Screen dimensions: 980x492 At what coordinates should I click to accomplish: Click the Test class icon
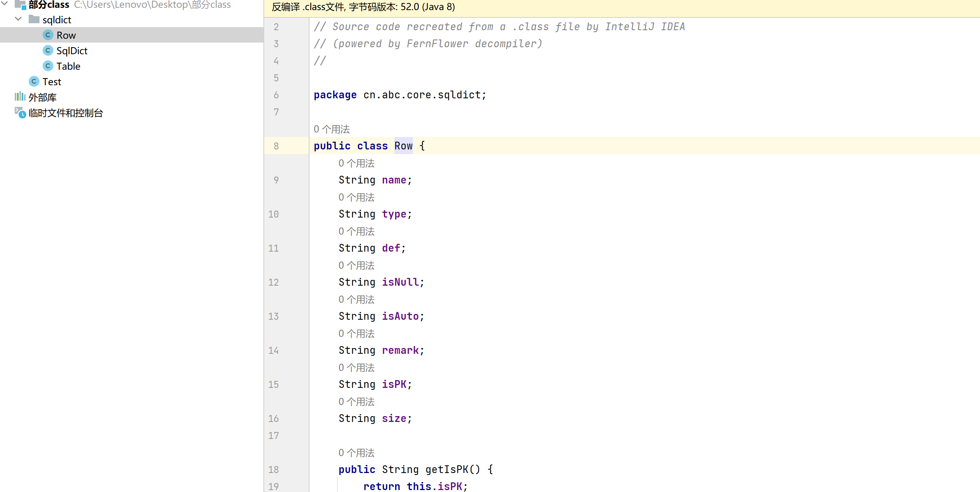click(34, 82)
